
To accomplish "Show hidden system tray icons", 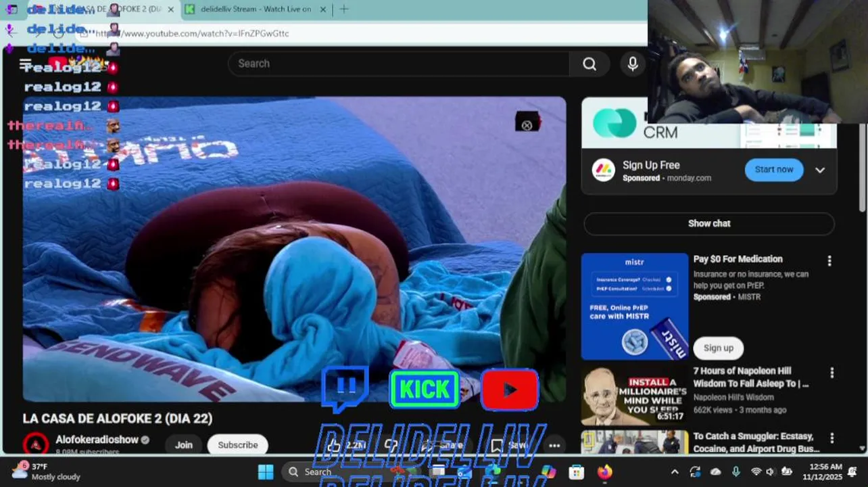I will click(675, 471).
